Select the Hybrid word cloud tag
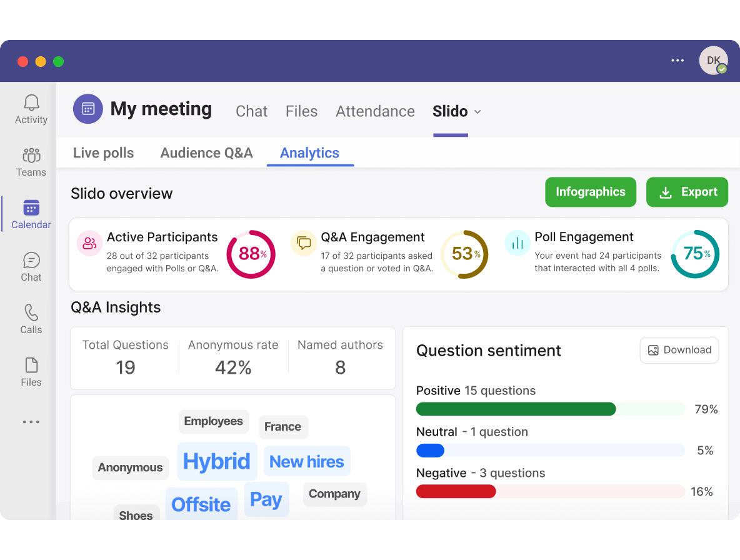 217,461
